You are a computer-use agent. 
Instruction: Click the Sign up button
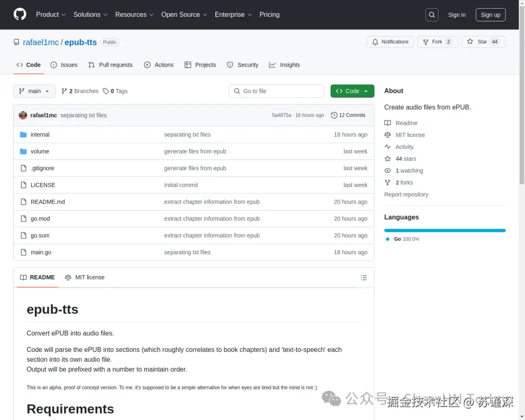490,15
